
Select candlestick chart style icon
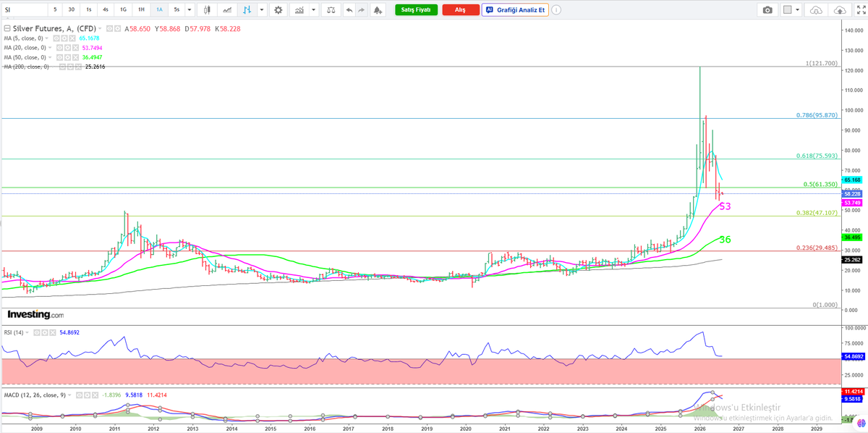click(x=207, y=10)
